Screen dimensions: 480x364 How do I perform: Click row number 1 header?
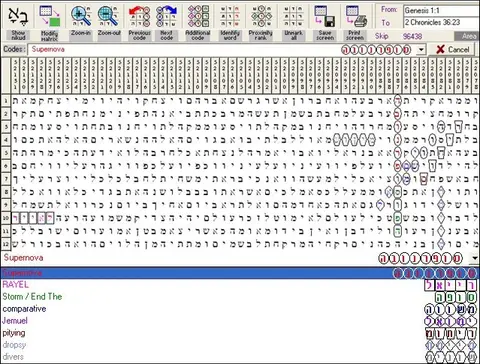click(x=6, y=100)
